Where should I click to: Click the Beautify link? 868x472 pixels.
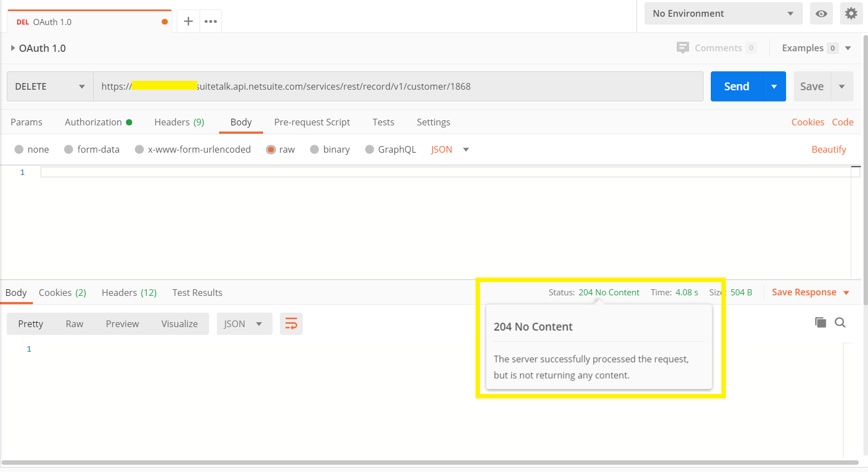click(x=829, y=149)
